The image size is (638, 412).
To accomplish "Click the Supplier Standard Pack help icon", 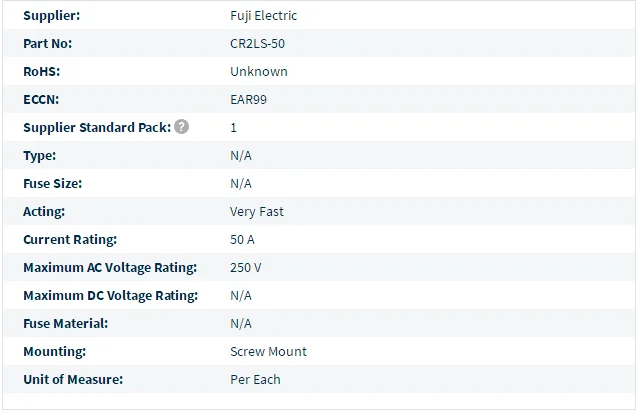I will click(x=181, y=127).
